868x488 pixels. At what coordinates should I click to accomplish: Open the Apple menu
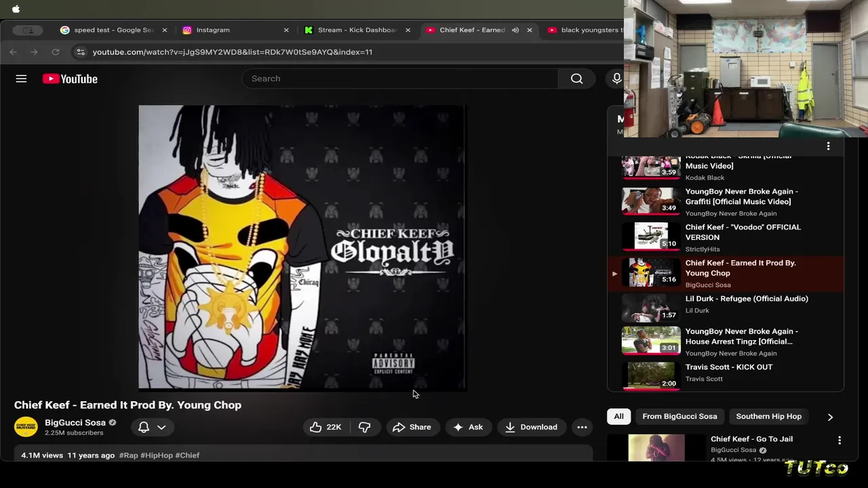16,9
